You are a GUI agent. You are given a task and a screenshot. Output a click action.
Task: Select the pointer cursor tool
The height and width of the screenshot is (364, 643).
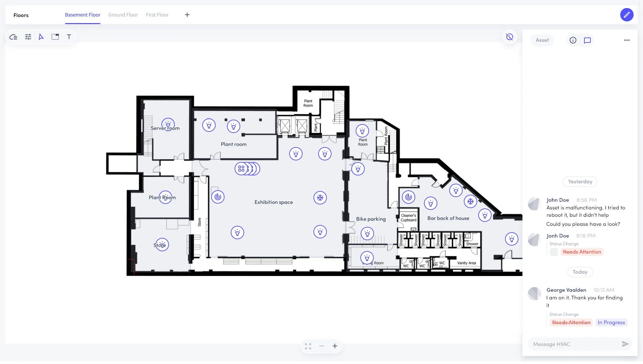pos(41,37)
